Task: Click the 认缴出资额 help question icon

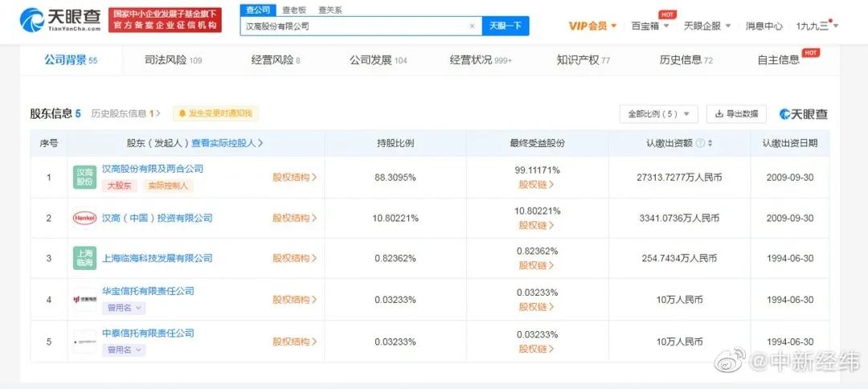Action: (x=700, y=143)
